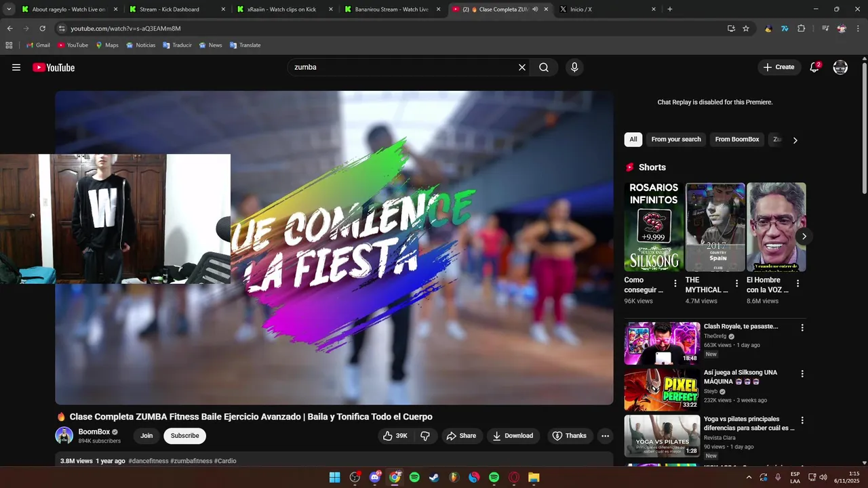
Task: Switch to About rageylo Kick tab
Action: 69,9
